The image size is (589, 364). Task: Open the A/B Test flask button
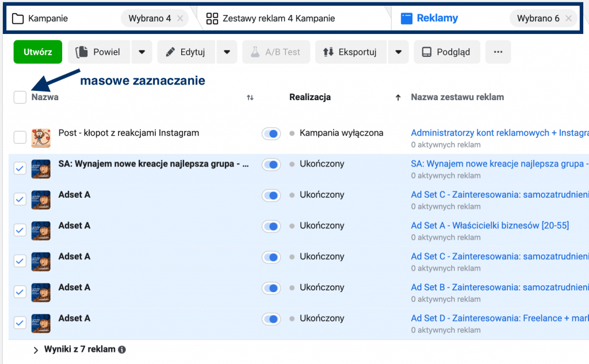[276, 52]
